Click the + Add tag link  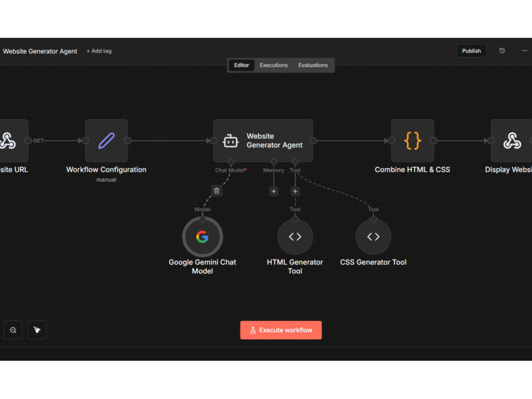tap(99, 51)
